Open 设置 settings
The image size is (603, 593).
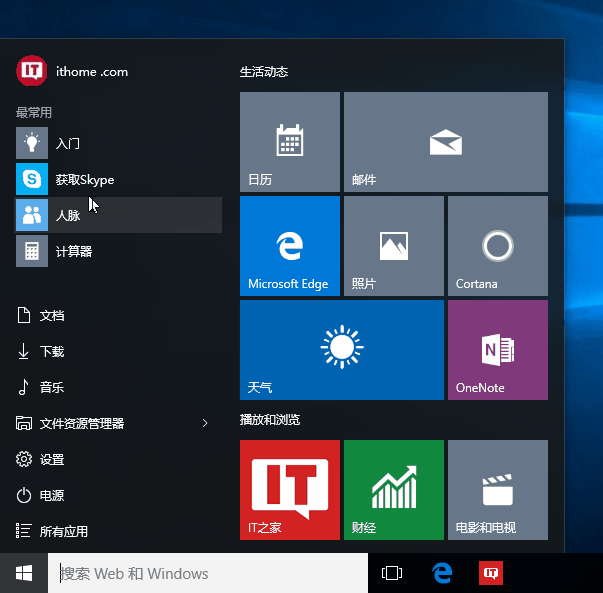51,460
